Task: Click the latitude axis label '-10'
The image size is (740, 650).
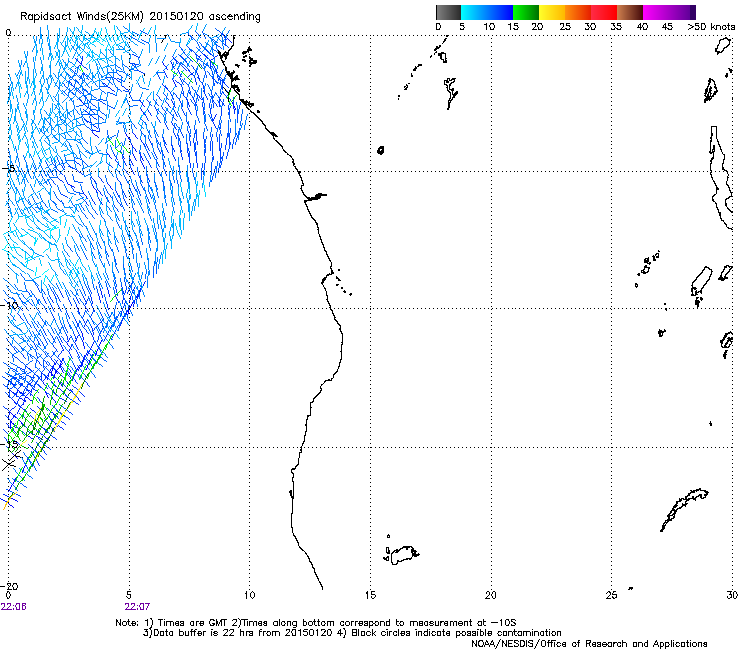Action: tap(10, 305)
